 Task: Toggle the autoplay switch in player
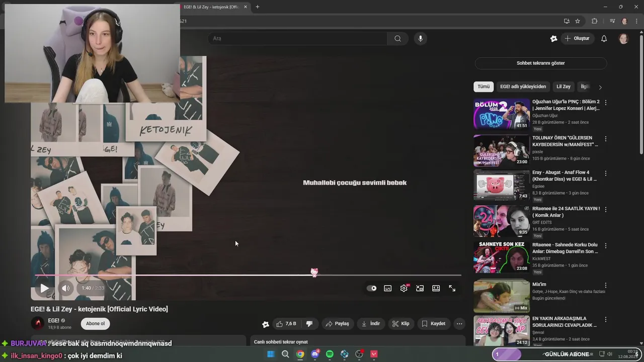[372, 288]
